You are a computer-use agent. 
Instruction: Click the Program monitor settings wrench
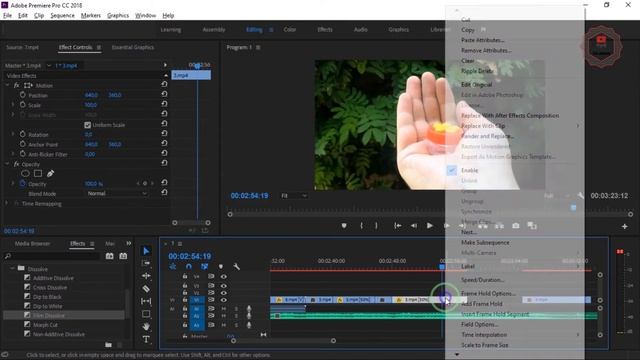581,196
